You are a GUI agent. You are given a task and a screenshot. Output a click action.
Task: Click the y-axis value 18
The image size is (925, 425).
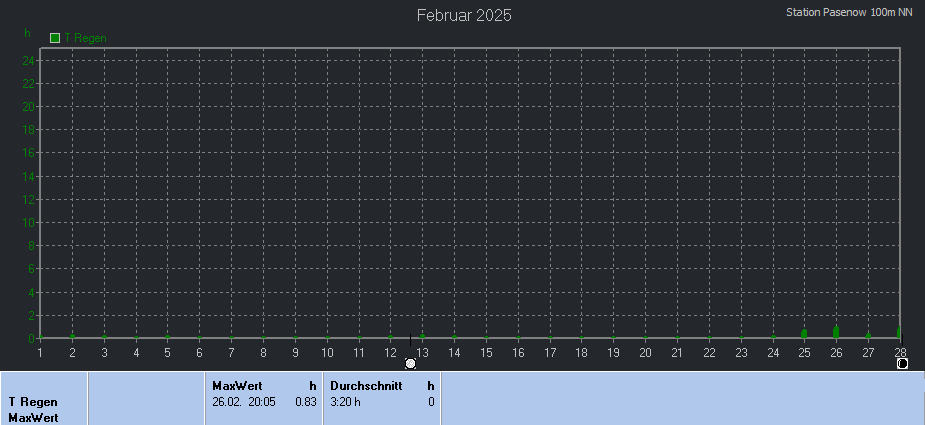(29, 130)
